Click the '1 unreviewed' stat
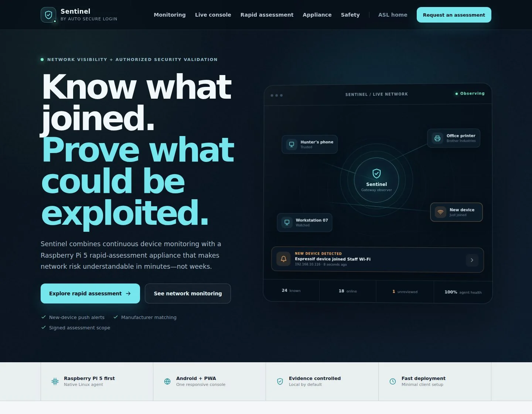The height and width of the screenshot is (414, 532). pos(405,292)
